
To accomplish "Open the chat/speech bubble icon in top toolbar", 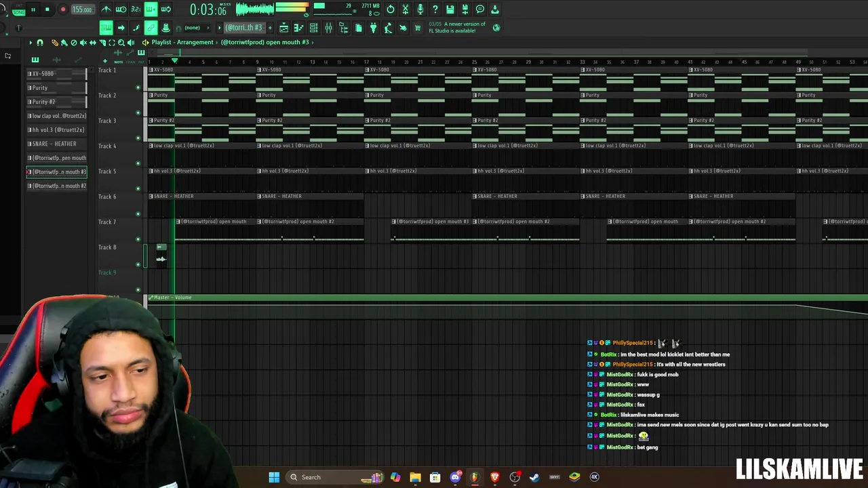I will pyautogui.click(x=480, y=9).
